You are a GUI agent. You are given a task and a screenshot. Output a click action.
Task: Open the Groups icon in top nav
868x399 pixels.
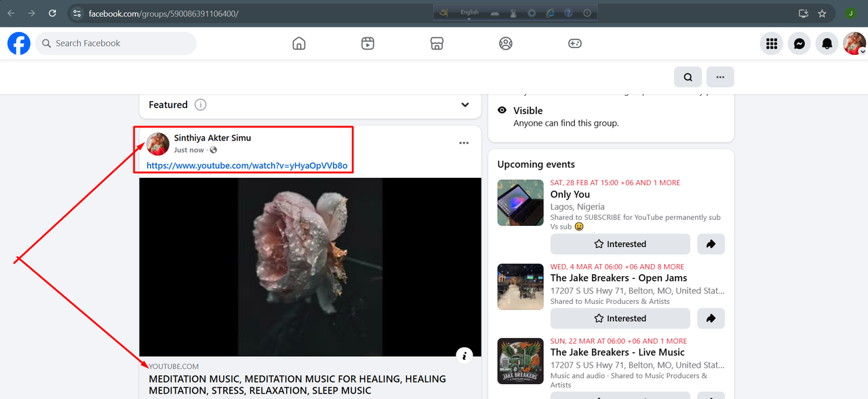[x=506, y=43]
